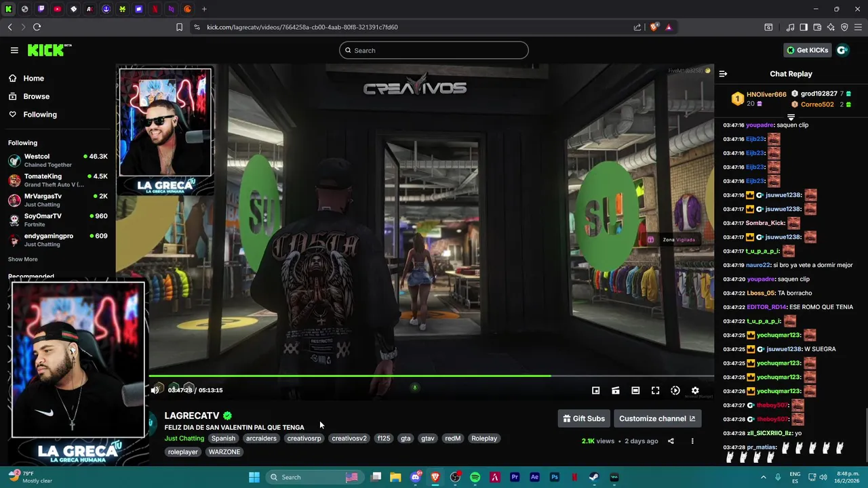Click LAGRECATV channel name
Screen dimensions: 868x488
[192, 415]
